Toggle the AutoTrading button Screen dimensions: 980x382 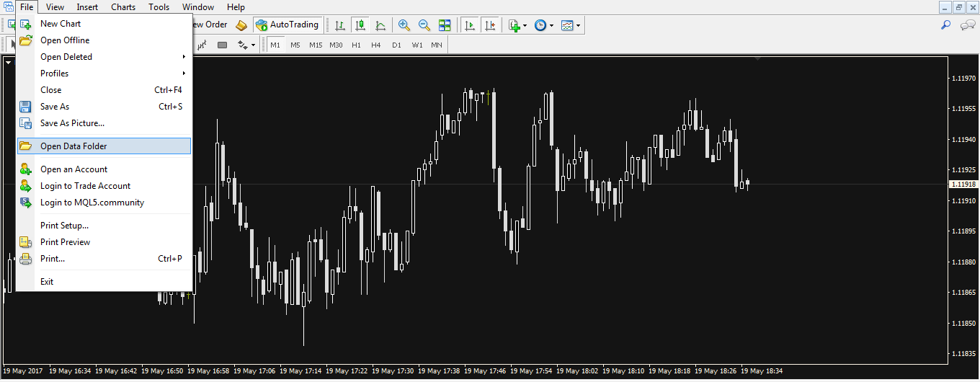[x=287, y=25]
